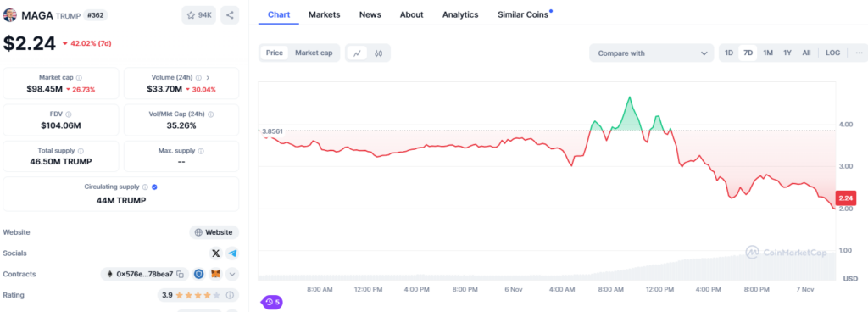Click Total supply info icon

click(81, 150)
